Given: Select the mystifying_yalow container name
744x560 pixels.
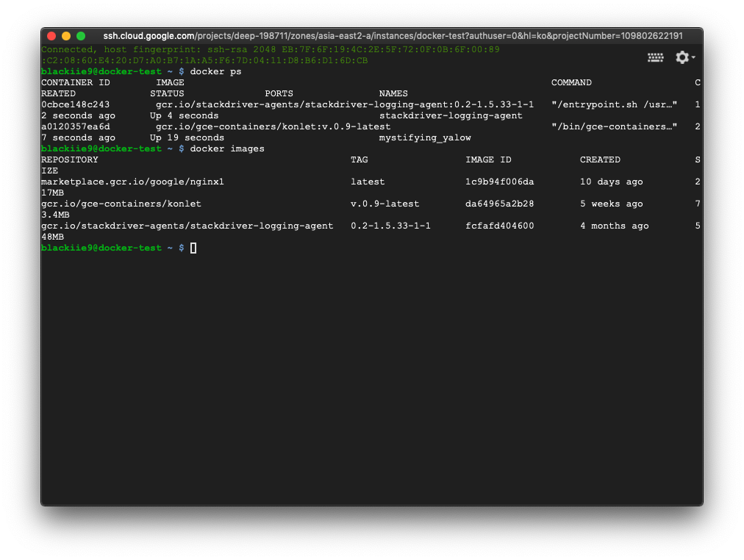Looking at the screenshot, I should pyautogui.click(x=425, y=138).
